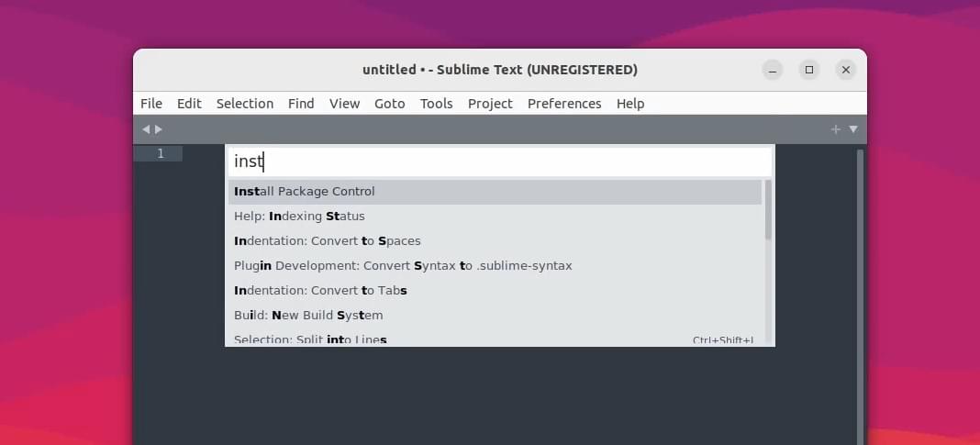Click line number 1 in gutter
Image resolution: width=980 pixels, height=445 pixels.
click(161, 154)
